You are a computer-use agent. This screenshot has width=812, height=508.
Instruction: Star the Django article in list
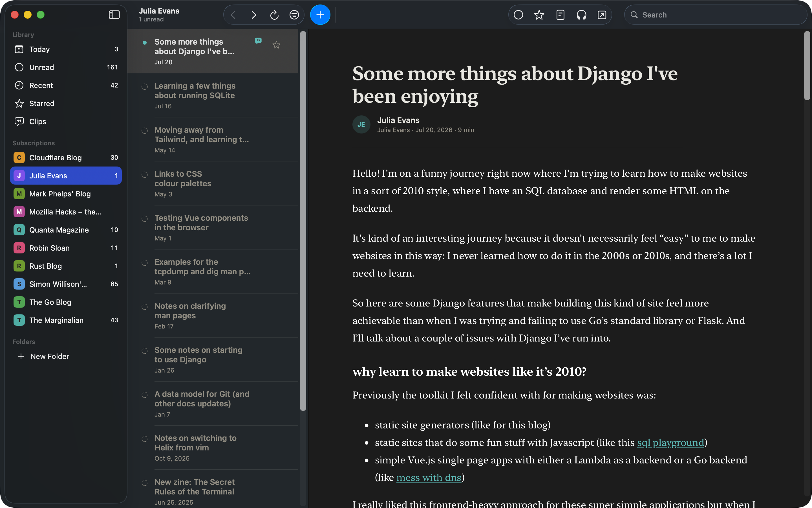tap(276, 45)
